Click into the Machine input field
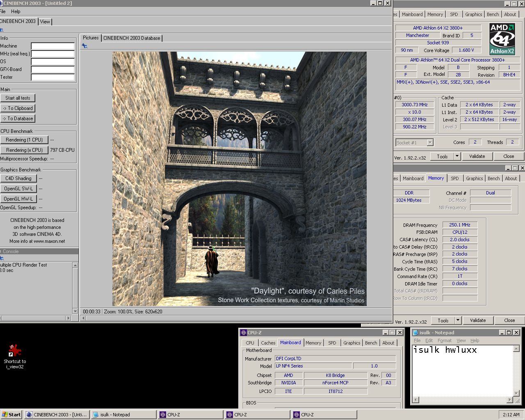This screenshot has height=420, width=525. pos(53,46)
